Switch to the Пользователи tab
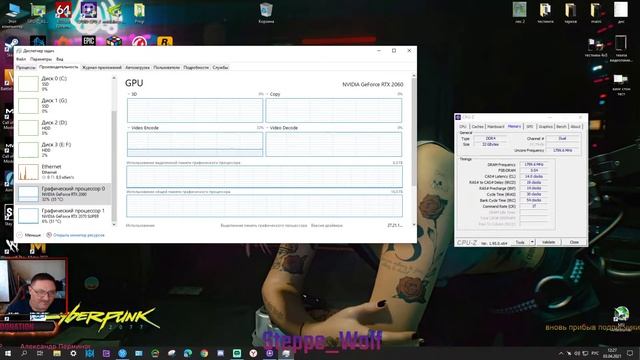Screen dimensions: 640x360 click(167, 68)
